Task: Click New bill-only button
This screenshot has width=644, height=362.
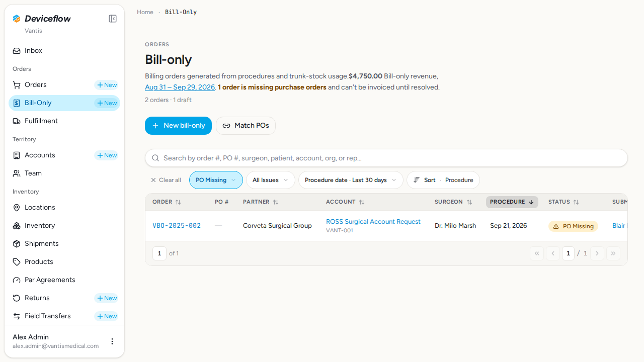Action: [x=178, y=126]
